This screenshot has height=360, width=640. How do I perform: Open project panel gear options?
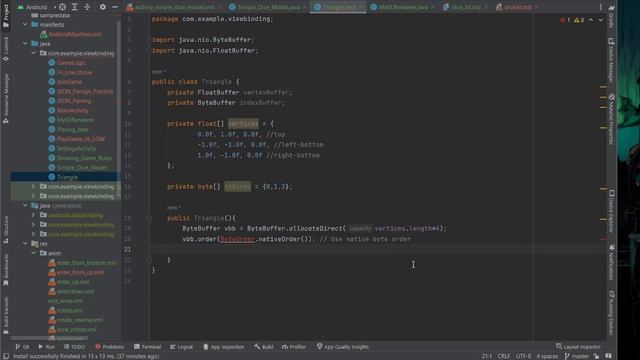click(x=102, y=7)
